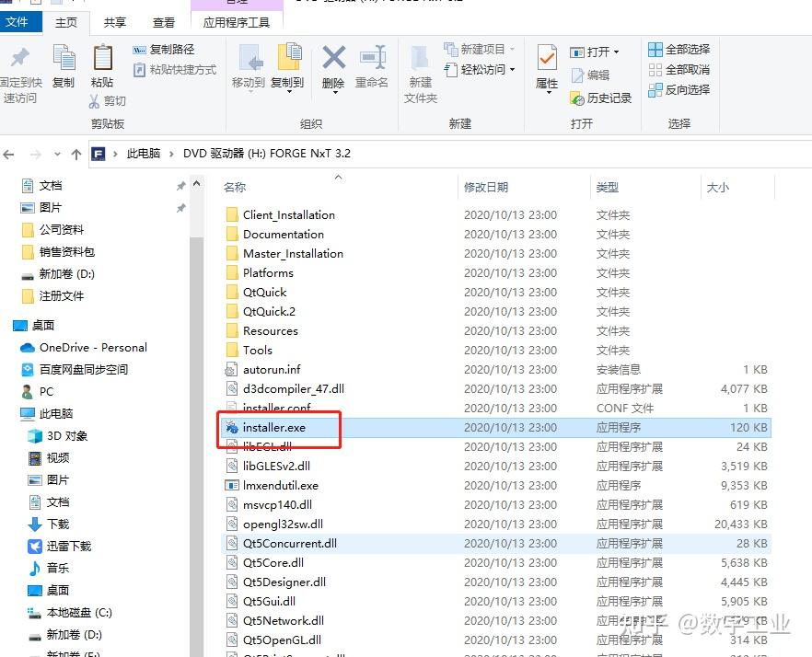This screenshot has width=812, height=657.
Task: Switch to the 查看 (View) tab
Action: tap(163, 21)
